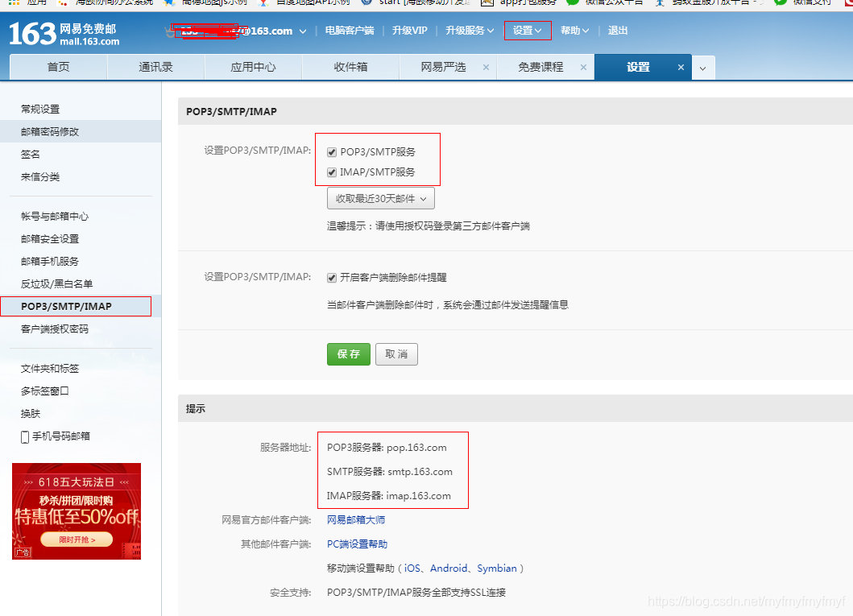This screenshot has height=616, width=853.
Task: Click the 升级VIP link
Action: [410, 31]
